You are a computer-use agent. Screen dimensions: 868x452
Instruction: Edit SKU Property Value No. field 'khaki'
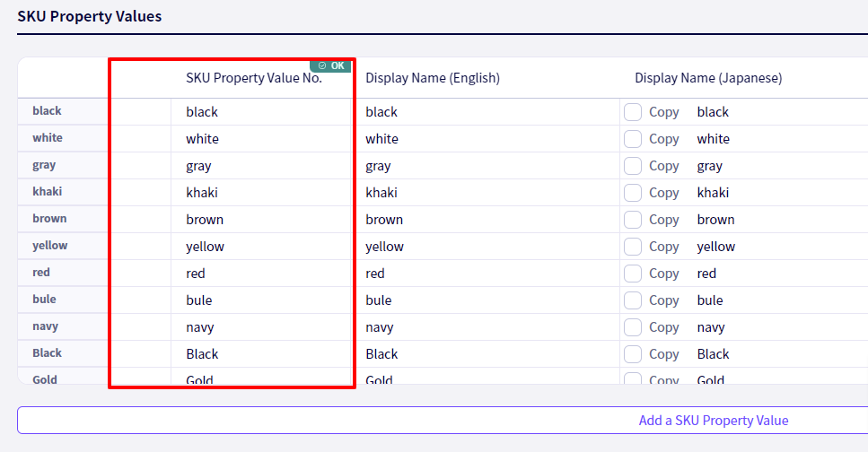pyautogui.click(x=261, y=193)
